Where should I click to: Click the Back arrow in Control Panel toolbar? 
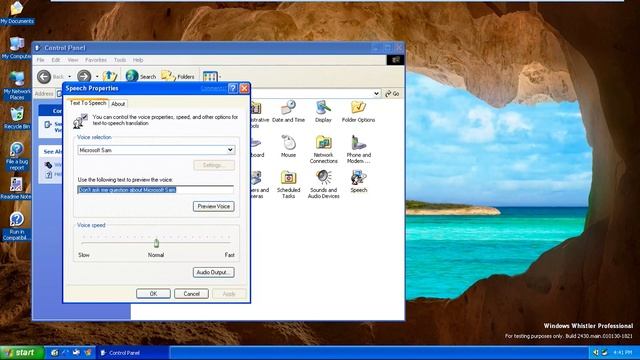(x=44, y=76)
